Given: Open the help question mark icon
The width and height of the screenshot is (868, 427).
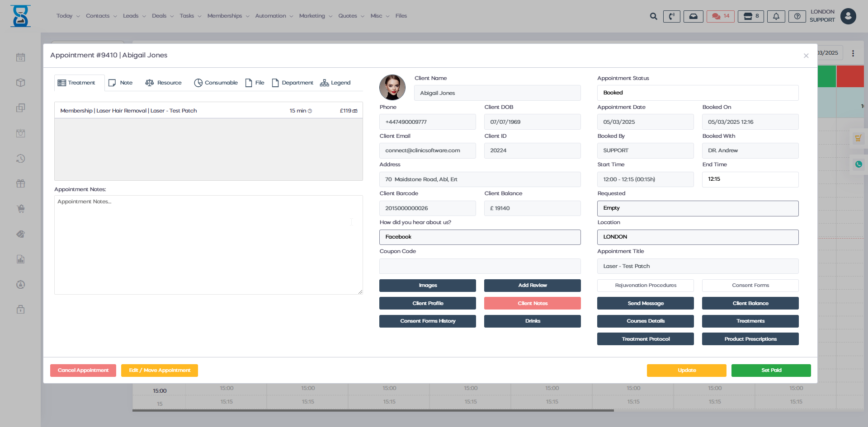Looking at the screenshot, I should [797, 16].
